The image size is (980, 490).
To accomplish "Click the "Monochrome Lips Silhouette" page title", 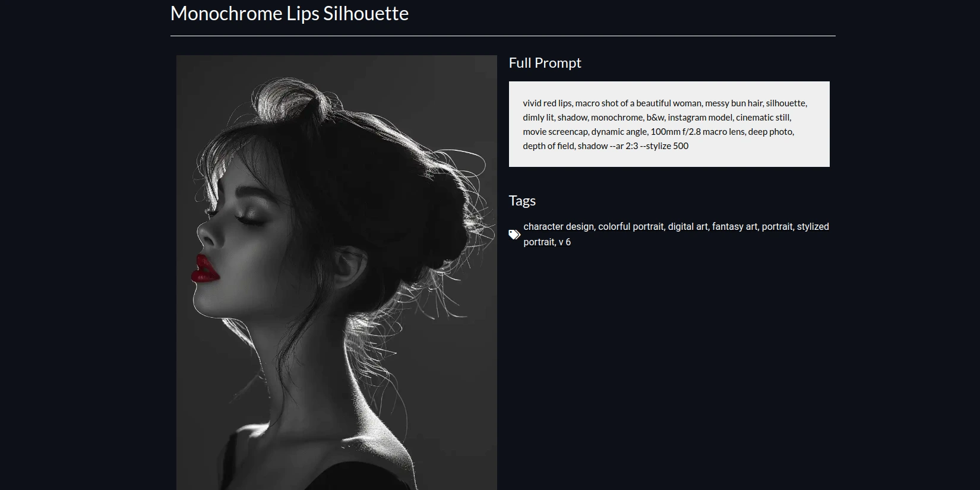I will (x=289, y=14).
